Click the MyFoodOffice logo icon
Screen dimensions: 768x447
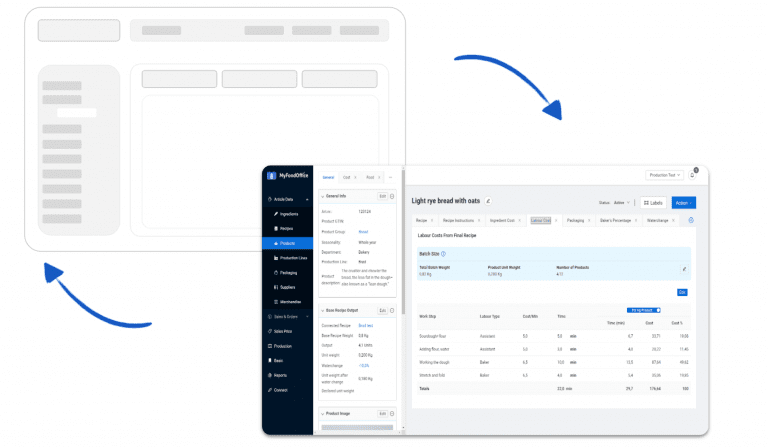tap(272, 177)
